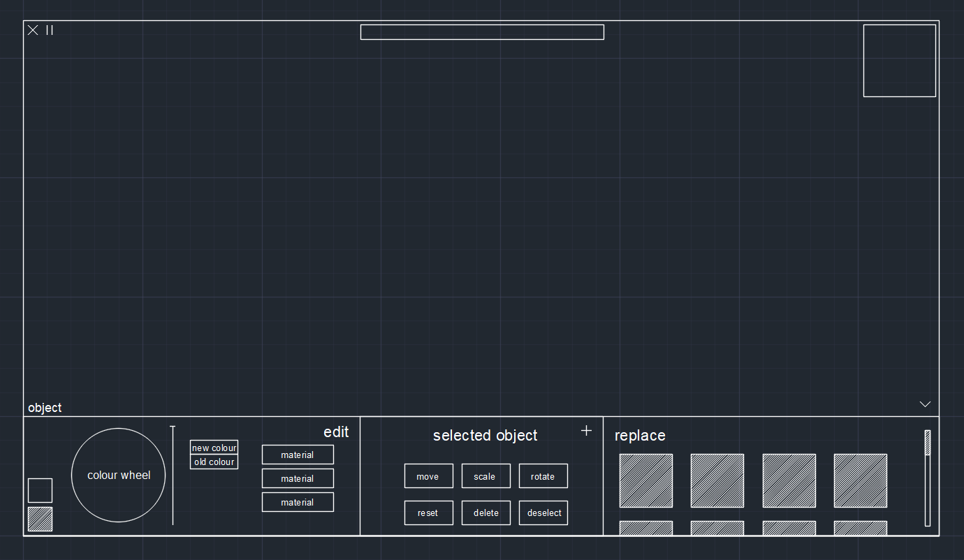
Task: Activate the move tool button
Action: click(428, 476)
